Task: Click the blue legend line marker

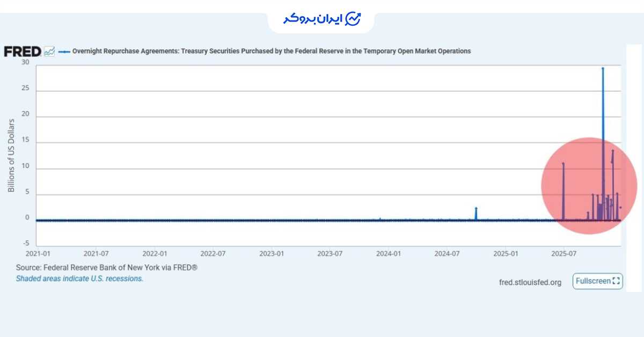Action: click(64, 52)
